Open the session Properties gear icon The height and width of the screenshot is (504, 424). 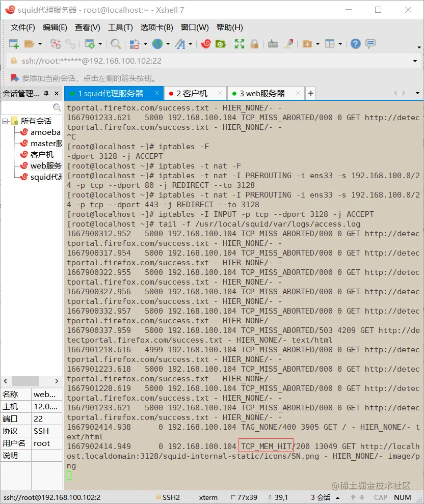point(89,44)
